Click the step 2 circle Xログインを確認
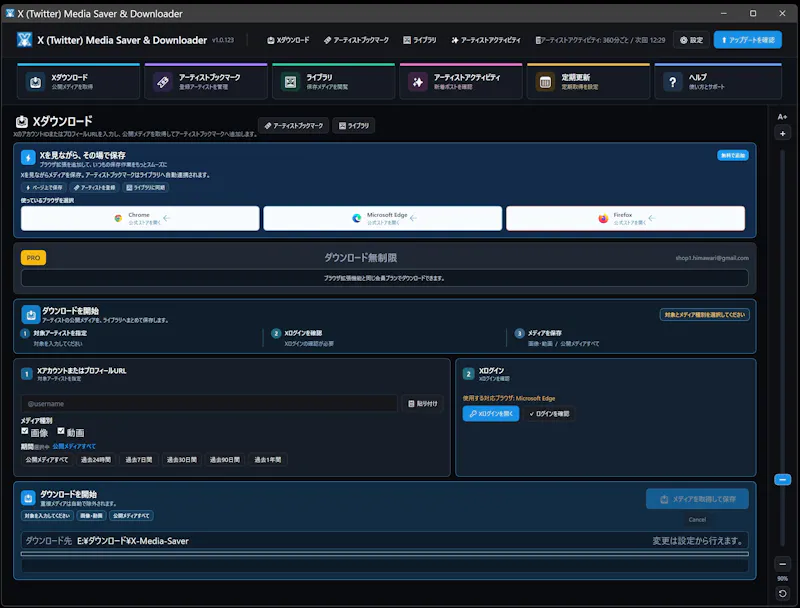The width and height of the screenshot is (800, 608). pyautogui.click(x=276, y=334)
